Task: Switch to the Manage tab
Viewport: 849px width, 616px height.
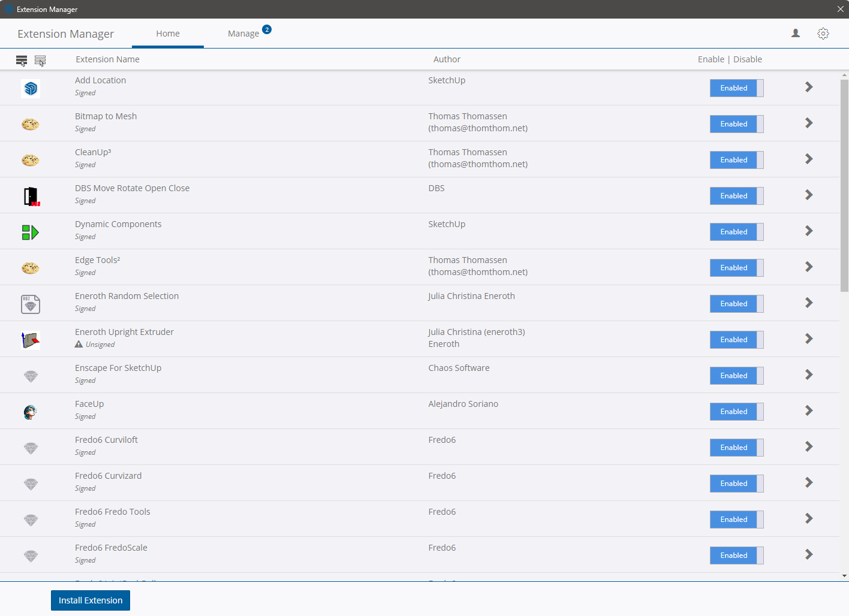Action: tap(243, 34)
